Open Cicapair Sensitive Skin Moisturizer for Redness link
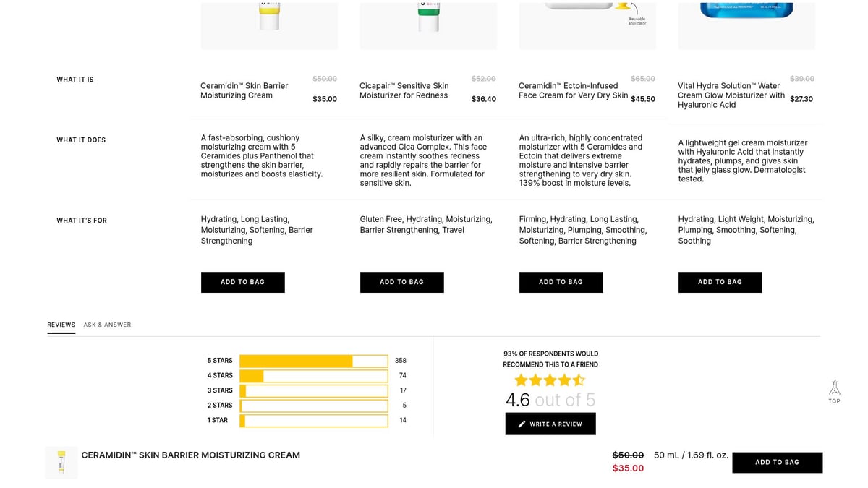The image size is (868, 488). [x=404, y=90]
